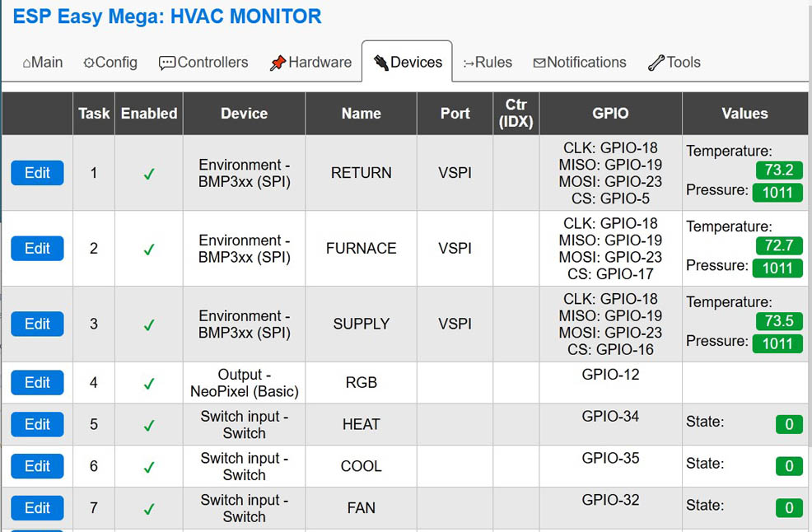The image size is (812, 532).
Task: Click the HEAT name cell
Action: click(x=361, y=425)
